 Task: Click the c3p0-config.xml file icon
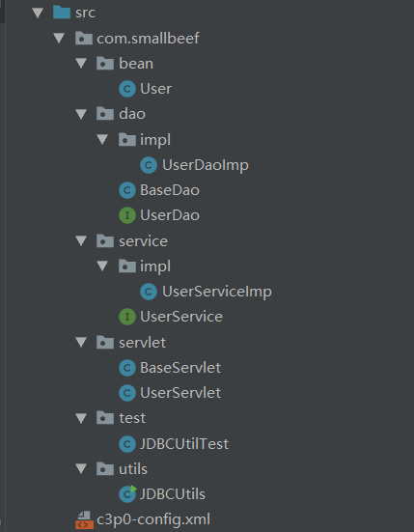[x=84, y=519]
